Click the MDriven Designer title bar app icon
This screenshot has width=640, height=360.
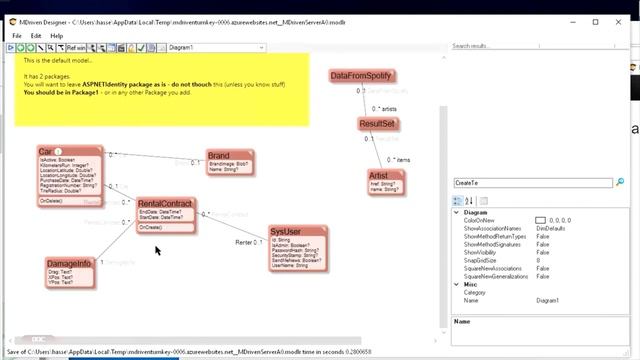(13, 22)
